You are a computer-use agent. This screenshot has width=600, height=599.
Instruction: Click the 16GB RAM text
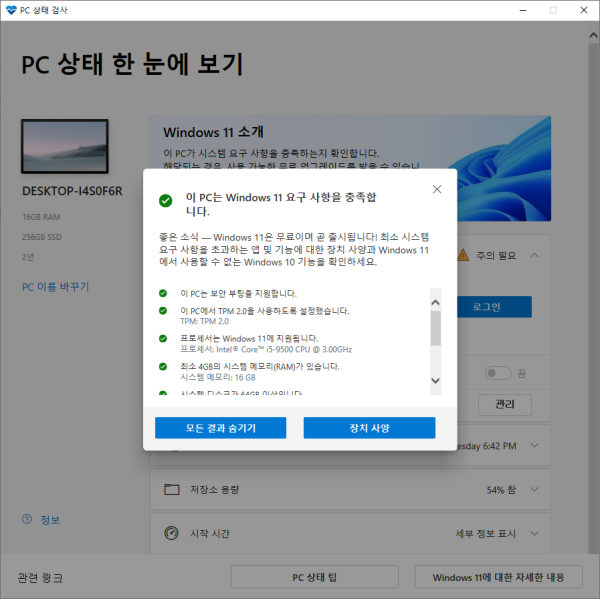coord(41,217)
